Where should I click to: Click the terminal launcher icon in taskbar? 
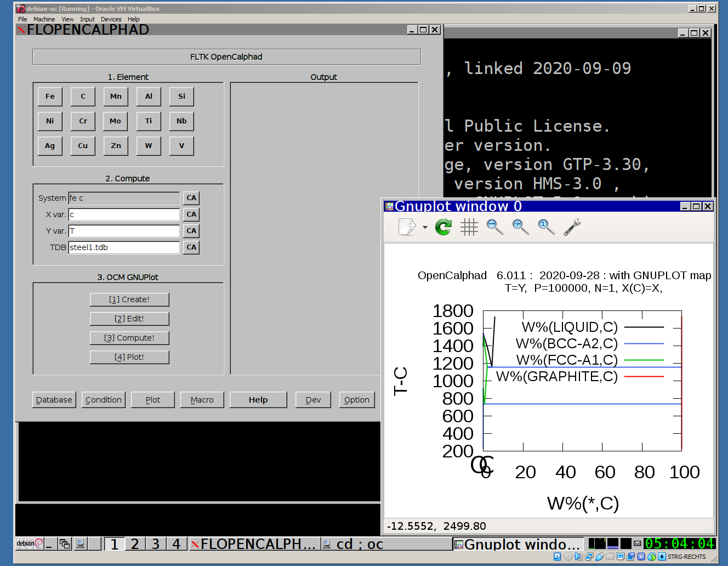tap(81, 544)
